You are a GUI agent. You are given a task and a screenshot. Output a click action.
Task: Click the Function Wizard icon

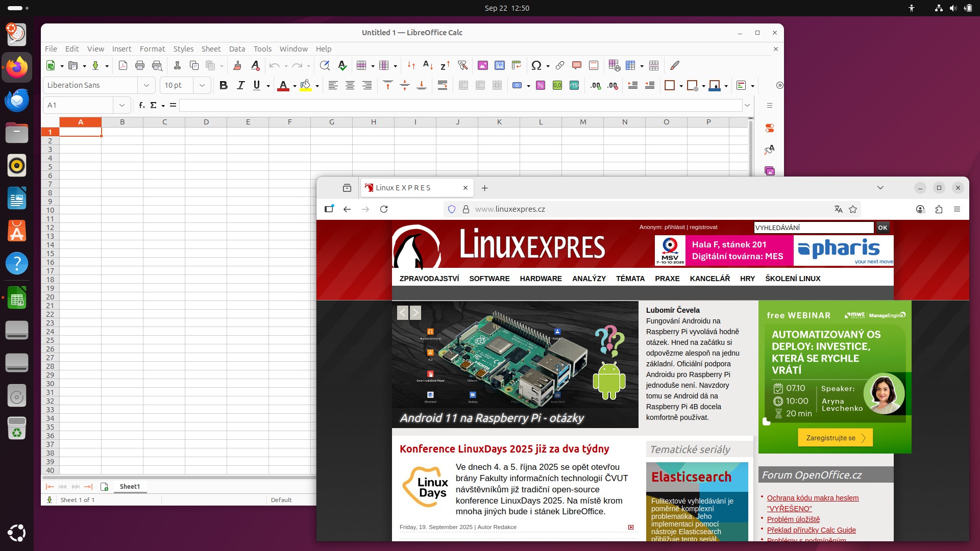coord(142,105)
